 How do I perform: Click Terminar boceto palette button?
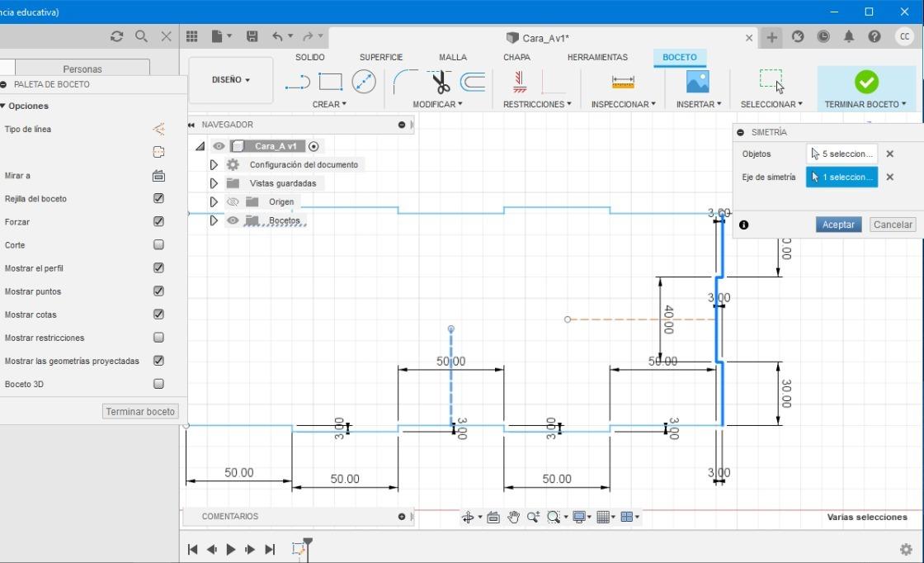click(140, 411)
